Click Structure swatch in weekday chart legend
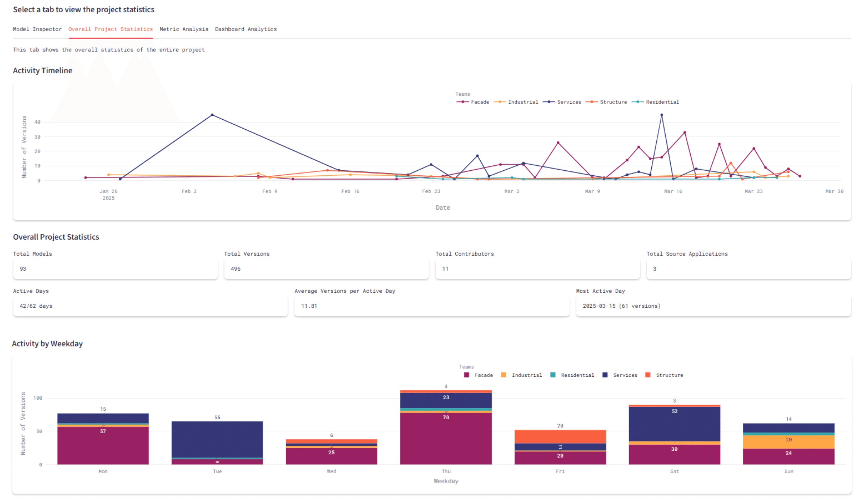Screen dimensions: 864x504 coord(648,375)
